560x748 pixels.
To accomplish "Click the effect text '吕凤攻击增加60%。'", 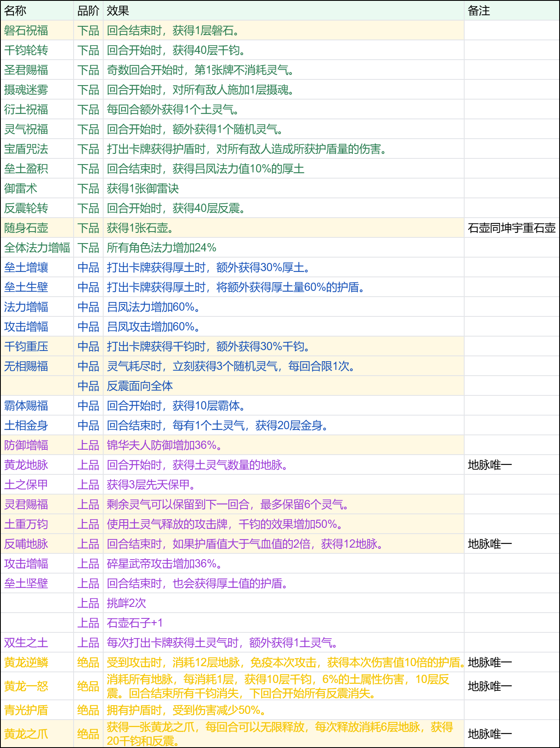I will 154,327.
